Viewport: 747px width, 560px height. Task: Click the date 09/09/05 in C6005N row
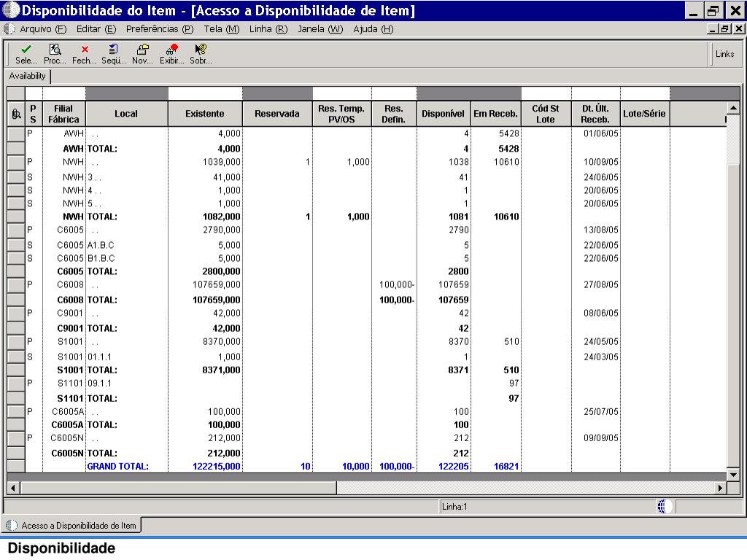pyautogui.click(x=601, y=438)
